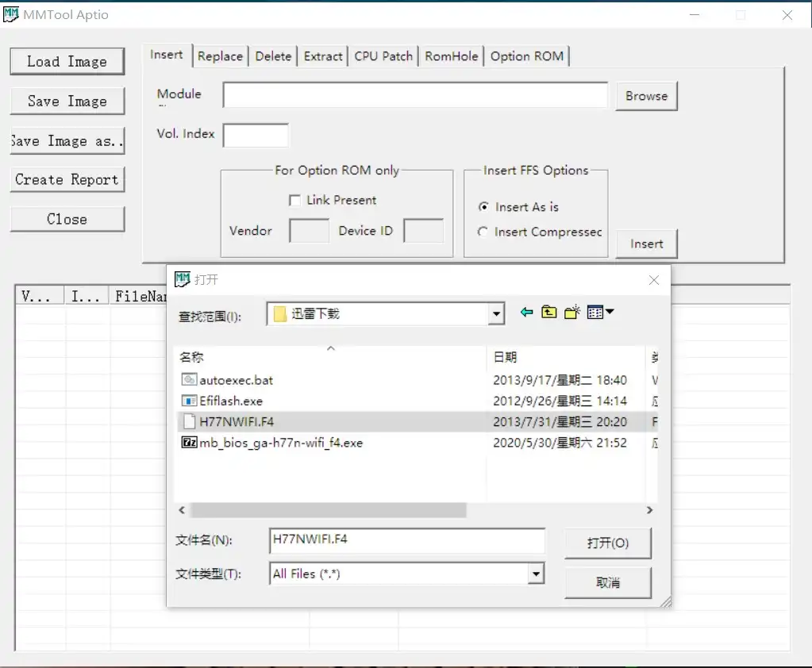Viewport: 812px width, 668px height.
Task: Click the H77NWIFI.F4 file entry
Action: click(237, 421)
